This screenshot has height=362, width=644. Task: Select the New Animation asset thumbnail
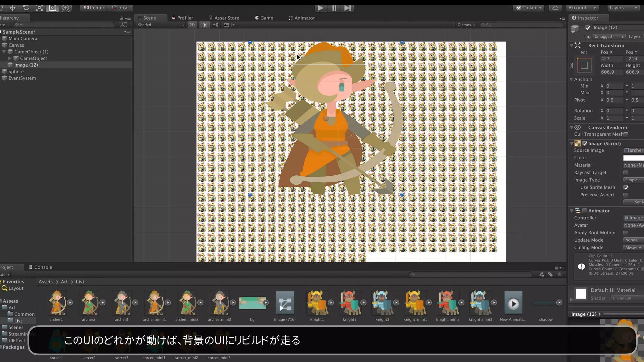tap(514, 303)
